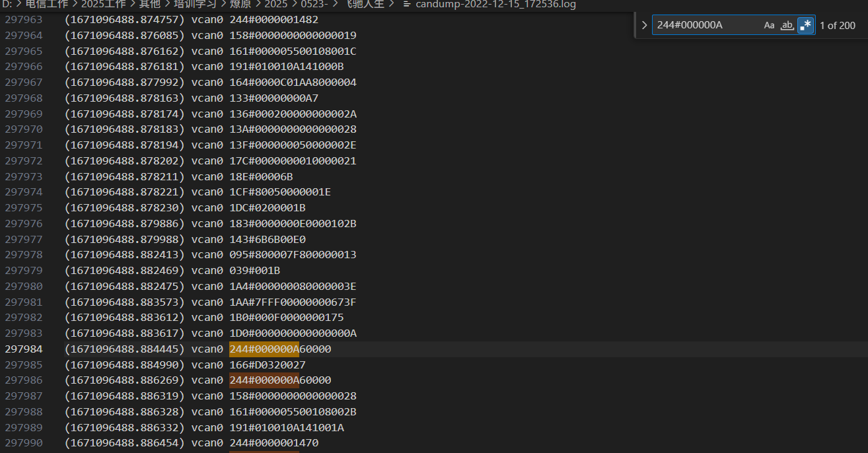Toggle Match Whole Word option
The image size is (868, 453).
[x=787, y=26]
